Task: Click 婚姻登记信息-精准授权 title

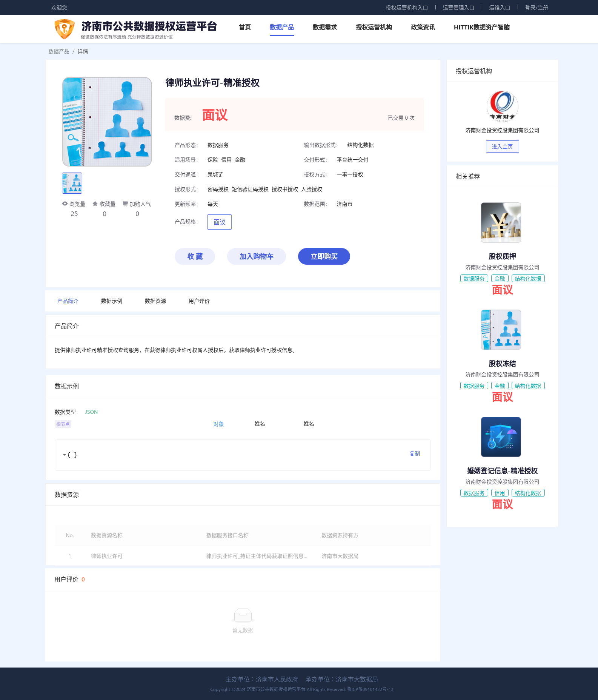Action: (x=502, y=471)
